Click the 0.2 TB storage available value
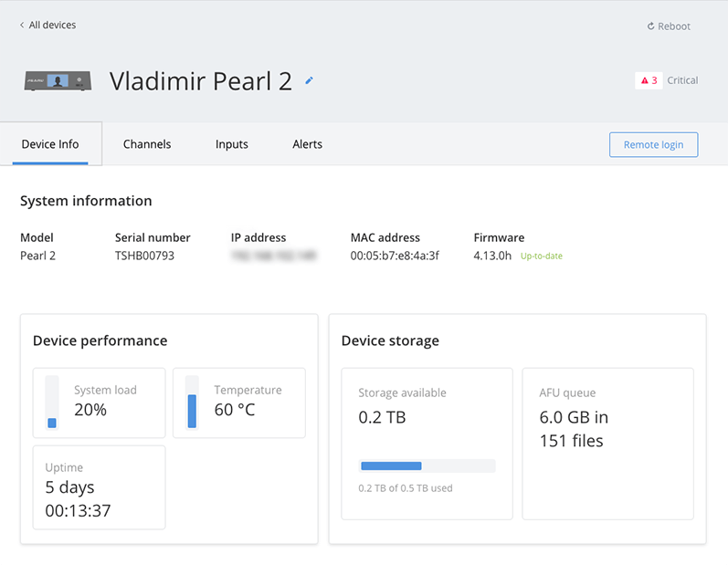 pyautogui.click(x=382, y=417)
